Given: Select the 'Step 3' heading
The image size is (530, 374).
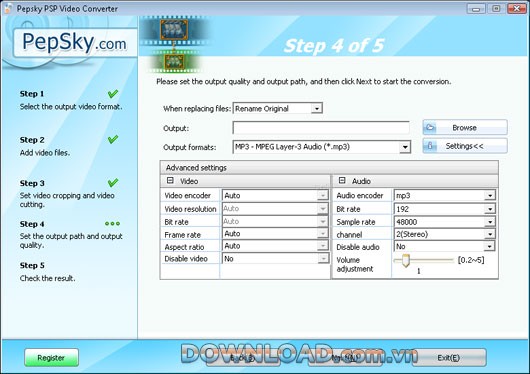Looking at the screenshot, I should (32, 183).
